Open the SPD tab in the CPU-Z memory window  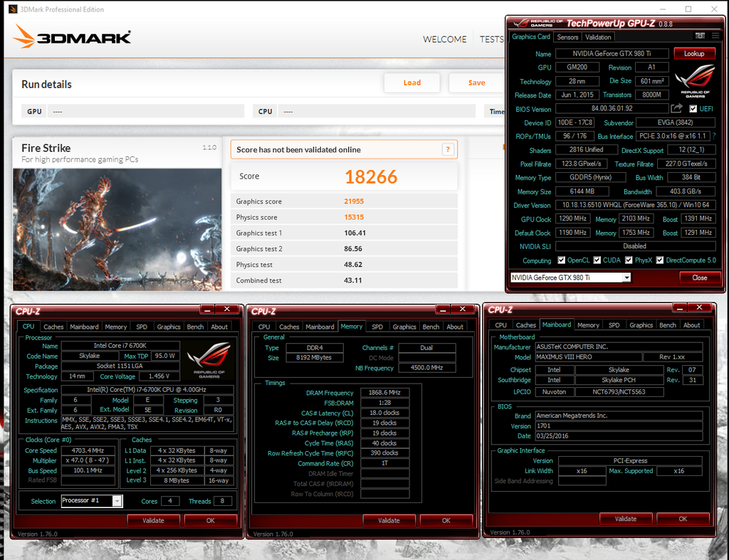point(377,327)
